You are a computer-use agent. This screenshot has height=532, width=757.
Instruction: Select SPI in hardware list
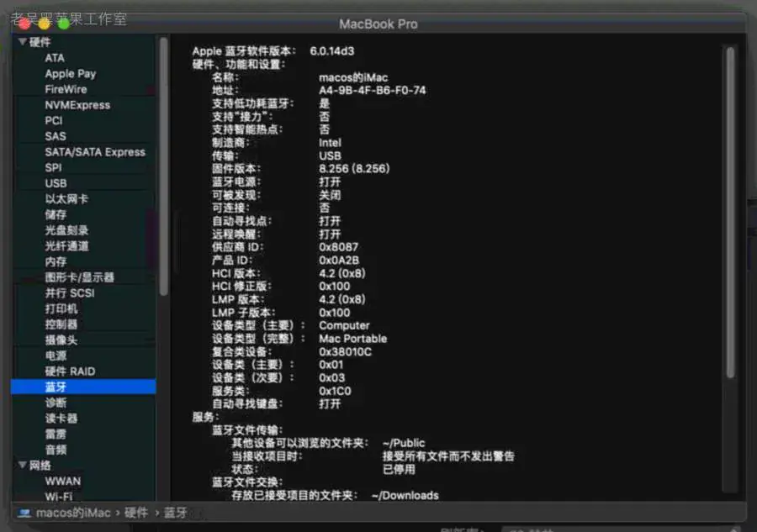click(53, 168)
